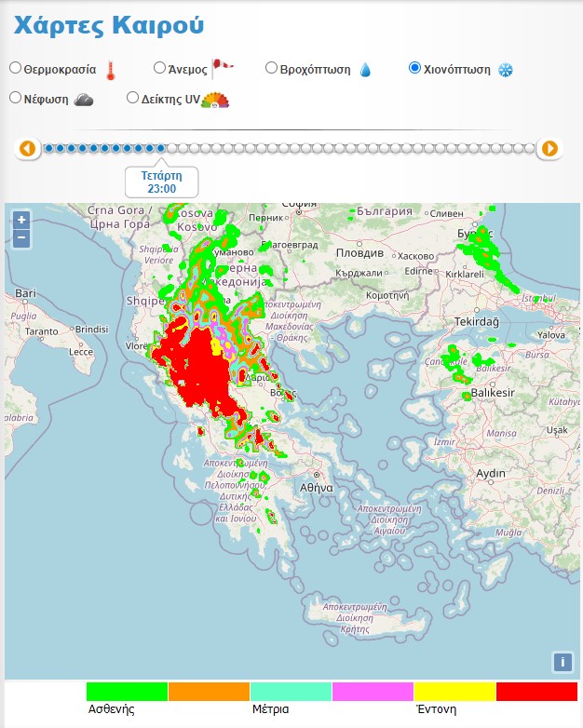
Task: Advance to next time step arrow
Action: click(x=549, y=149)
